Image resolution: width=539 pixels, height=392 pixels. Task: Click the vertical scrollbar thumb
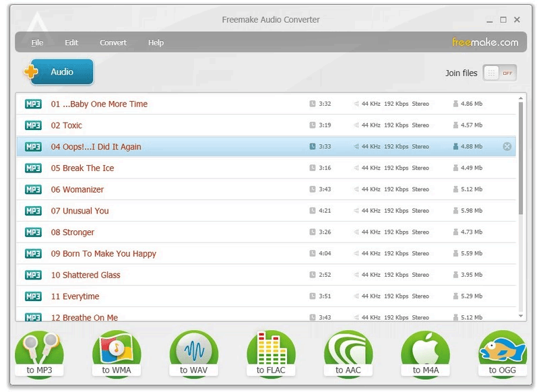pos(521,158)
